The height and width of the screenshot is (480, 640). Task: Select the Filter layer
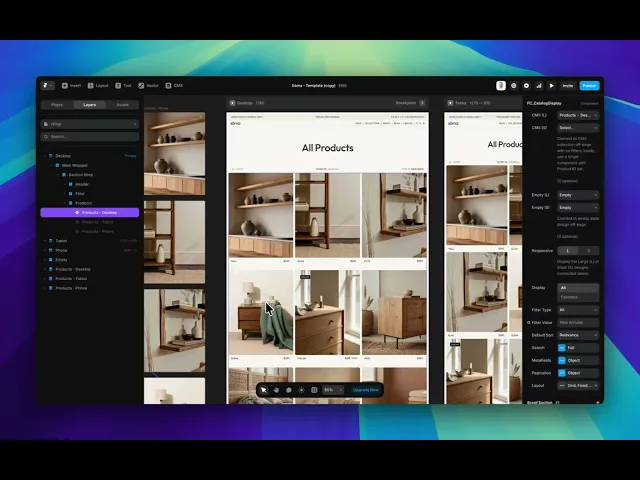point(80,194)
